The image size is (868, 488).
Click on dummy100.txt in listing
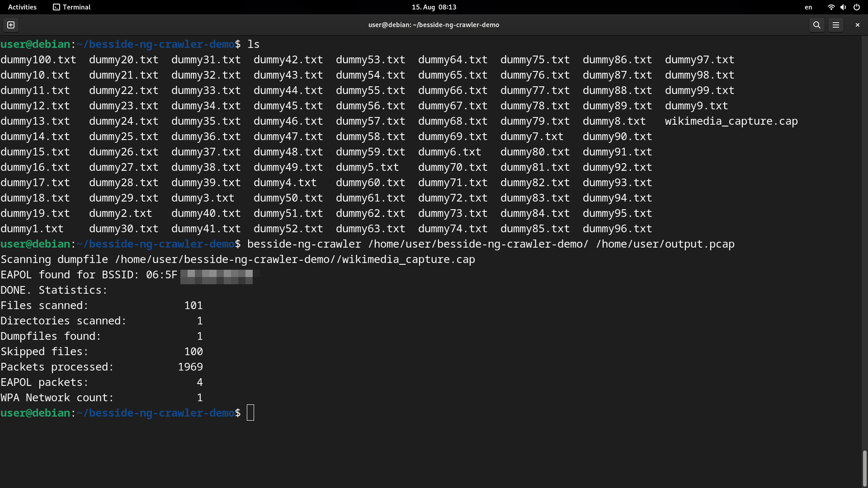click(x=38, y=60)
